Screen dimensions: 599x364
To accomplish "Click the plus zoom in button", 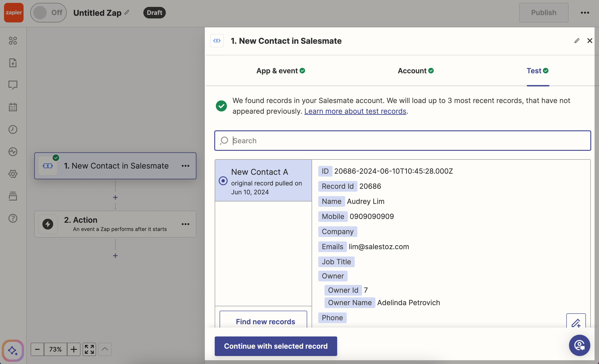I will 74,349.
